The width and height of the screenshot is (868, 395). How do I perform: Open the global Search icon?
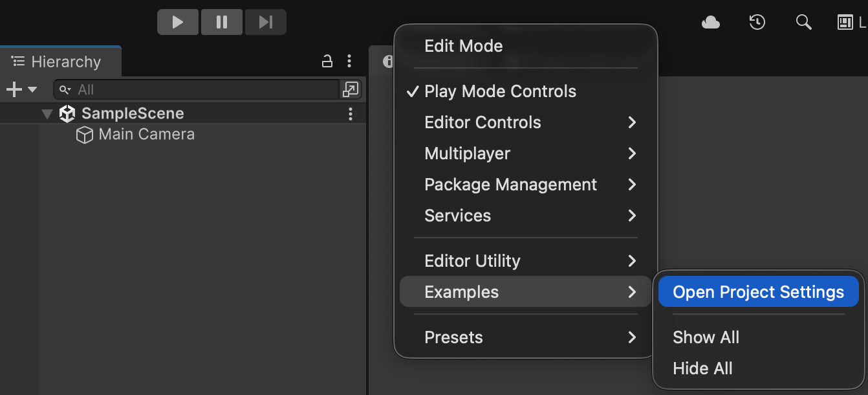(x=803, y=22)
